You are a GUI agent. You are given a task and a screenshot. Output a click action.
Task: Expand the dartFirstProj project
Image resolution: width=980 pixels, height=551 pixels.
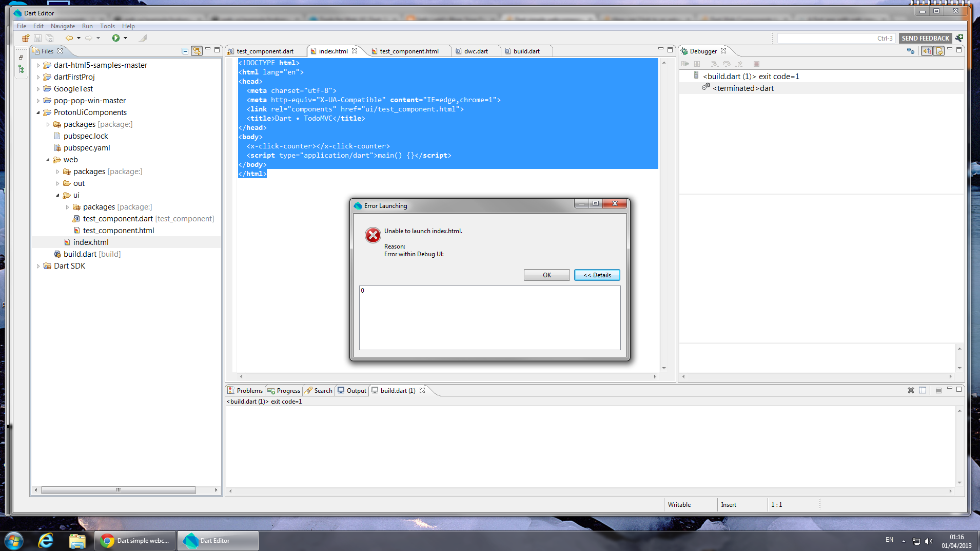pos(38,77)
